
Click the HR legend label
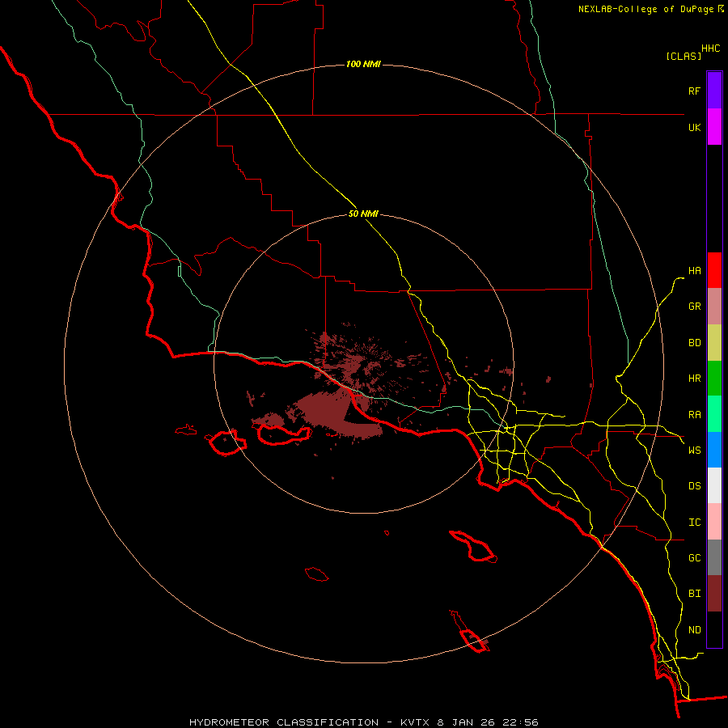[x=695, y=379]
